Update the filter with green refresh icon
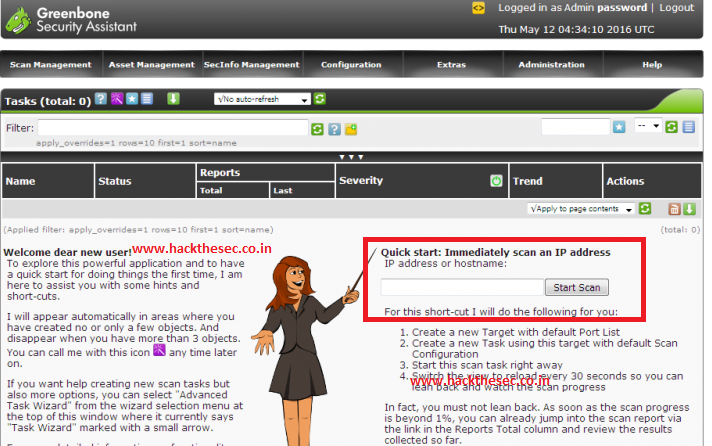The width and height of the screenshot is (712, 446). pyautogui.click(x=317, y=129)
